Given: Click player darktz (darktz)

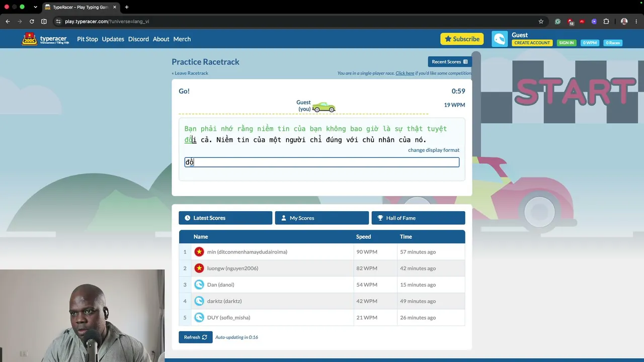Looking at the screenshot, I should (224, 301).
